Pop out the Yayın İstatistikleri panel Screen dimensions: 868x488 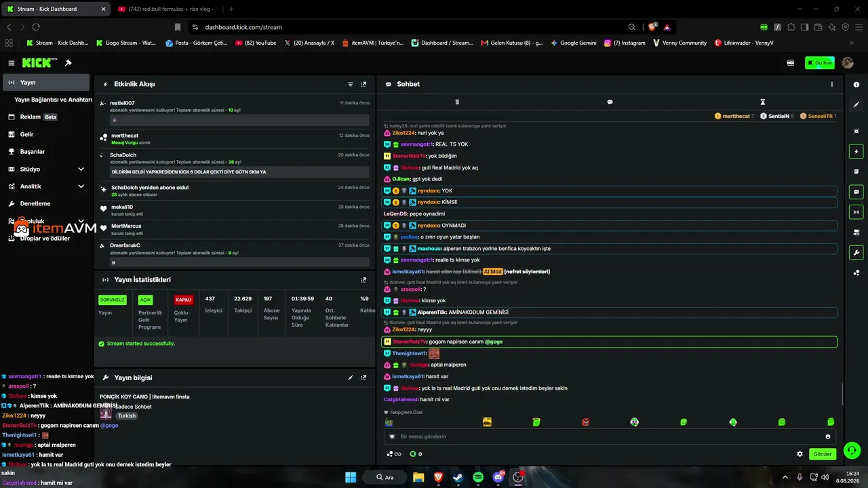[363, 280]
